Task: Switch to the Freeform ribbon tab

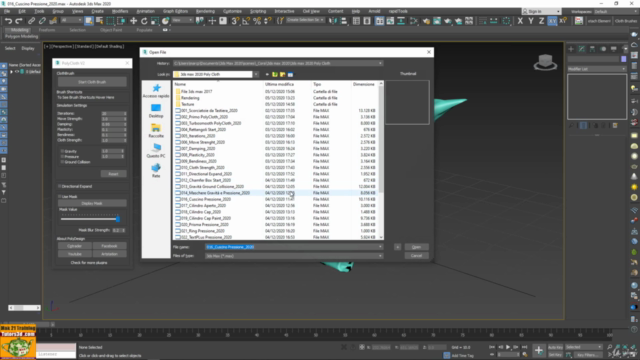Action: click(x=47, y=30)
